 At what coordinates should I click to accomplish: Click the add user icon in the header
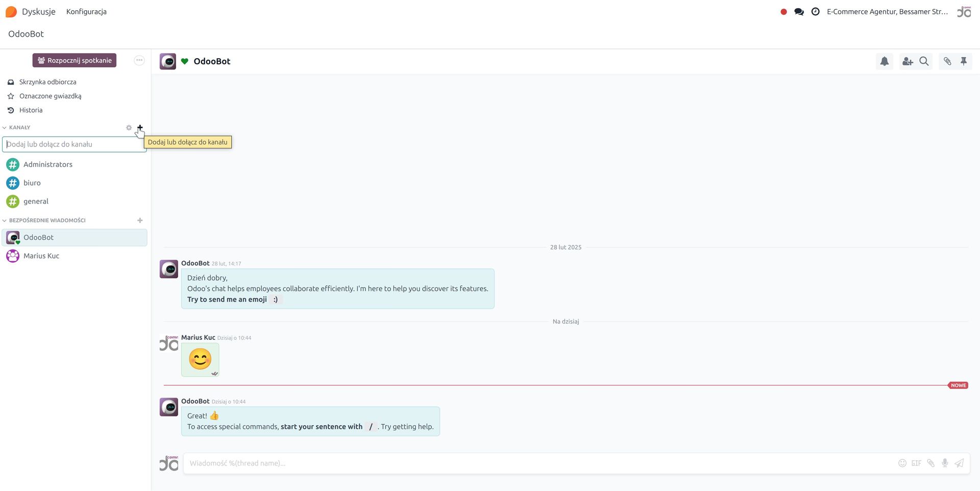click(908, 61)
